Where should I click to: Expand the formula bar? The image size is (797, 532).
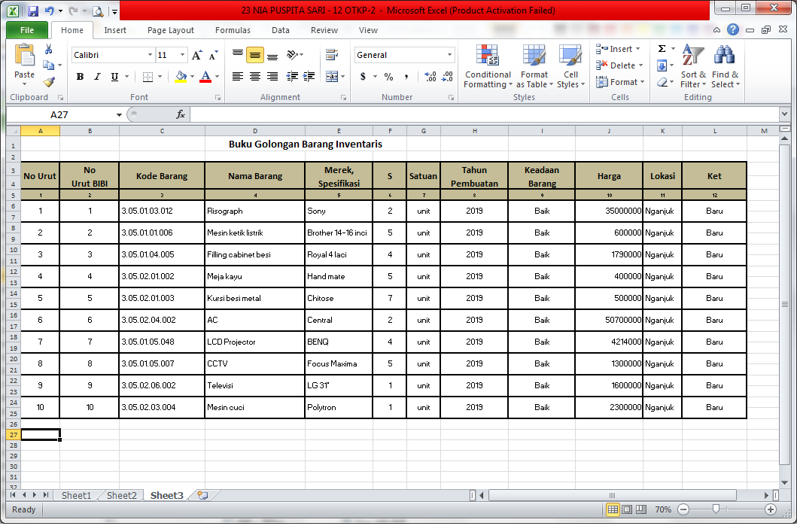784,114
